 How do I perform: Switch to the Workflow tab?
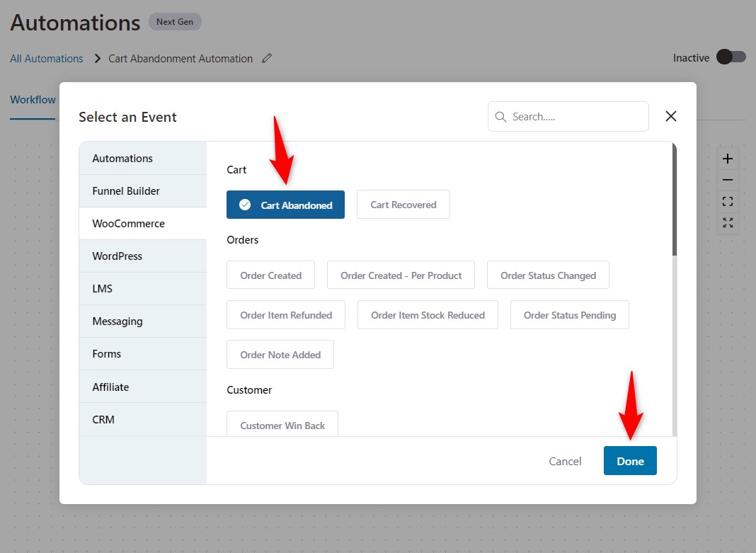pos(33,100)
